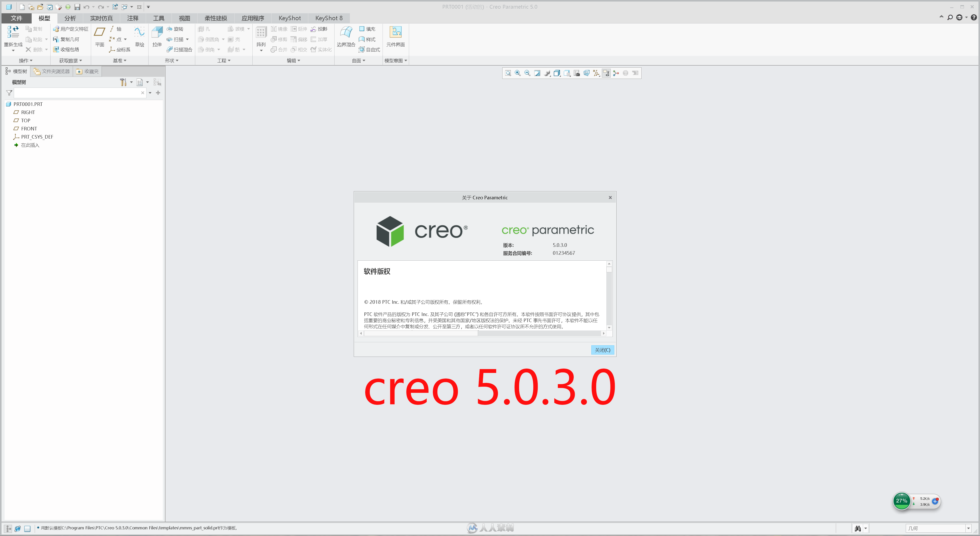Click the Zoom In magnifier icon
The width and height of the screenshot is (980, 536).
(518, 73)
